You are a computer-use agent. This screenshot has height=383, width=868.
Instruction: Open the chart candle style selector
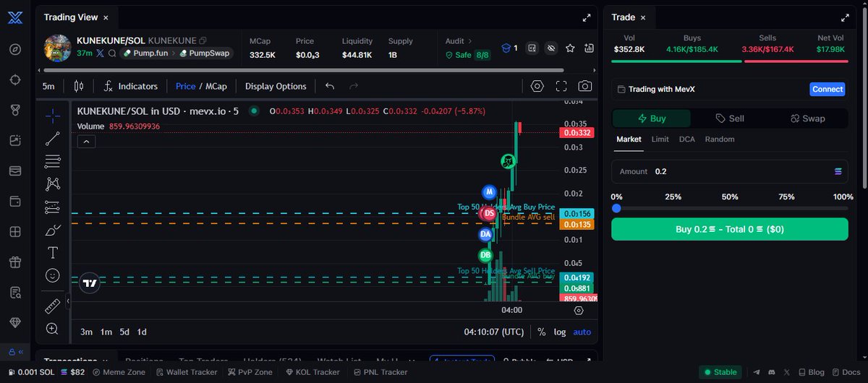click(79, 86)
